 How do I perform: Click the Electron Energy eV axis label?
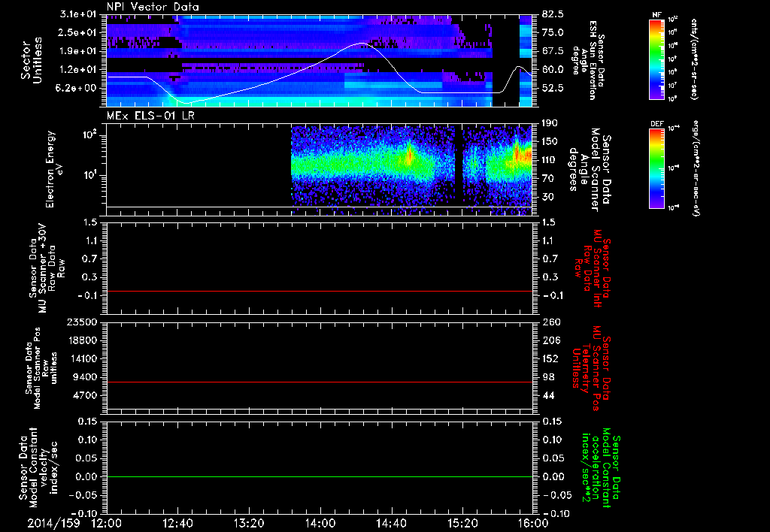[x=54, y=169]
